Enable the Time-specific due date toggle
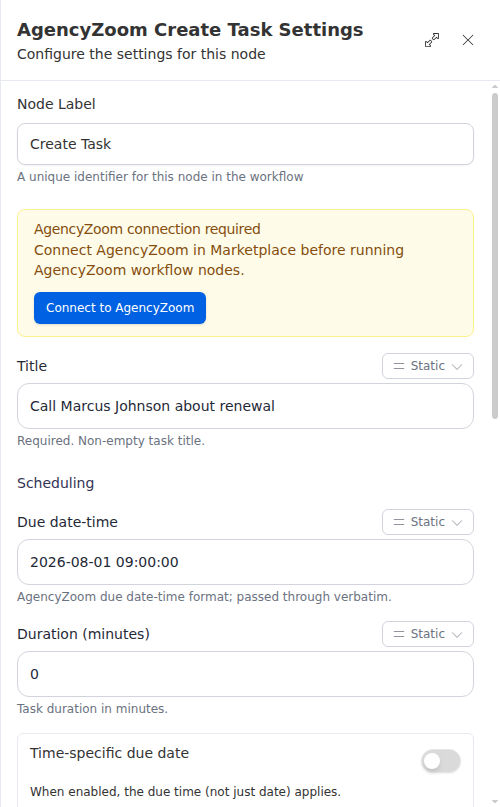 pos(441,761)
